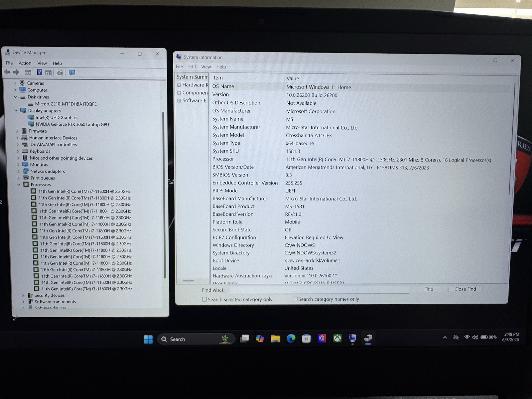
Task: Click System Information tree horizontal scrollbar
Action: click(x=189, y=281)
